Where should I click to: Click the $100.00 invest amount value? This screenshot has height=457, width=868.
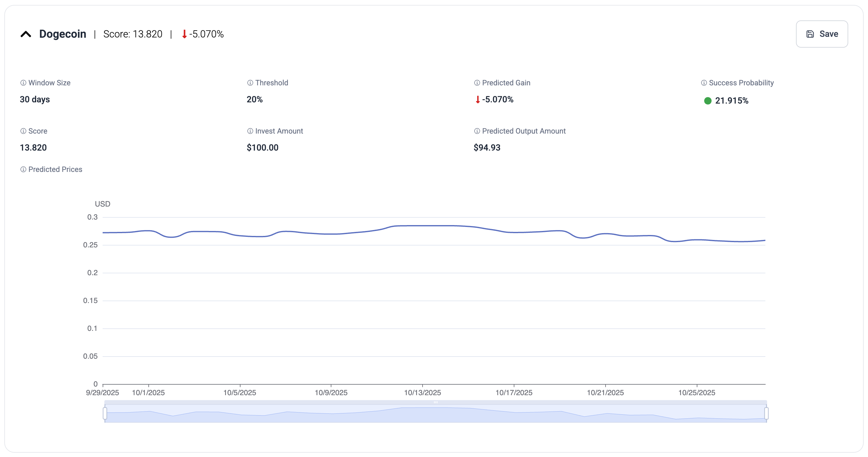point(262,147)
